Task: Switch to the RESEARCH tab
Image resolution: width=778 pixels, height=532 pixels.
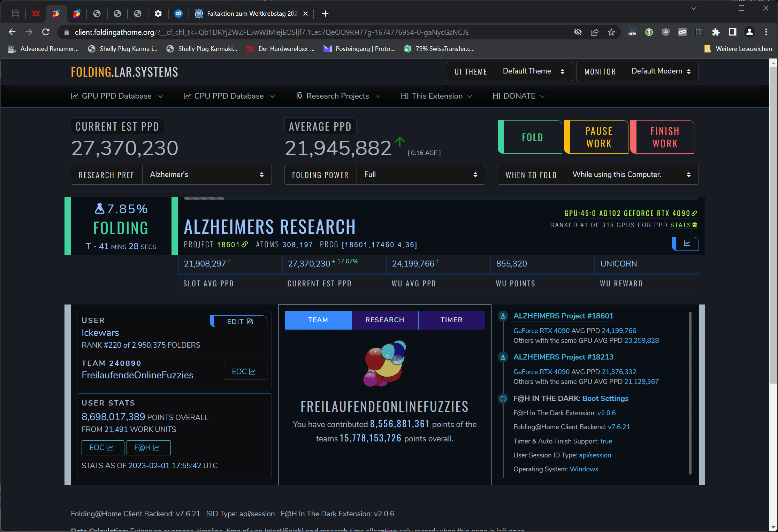Action: tap(384, 320)
